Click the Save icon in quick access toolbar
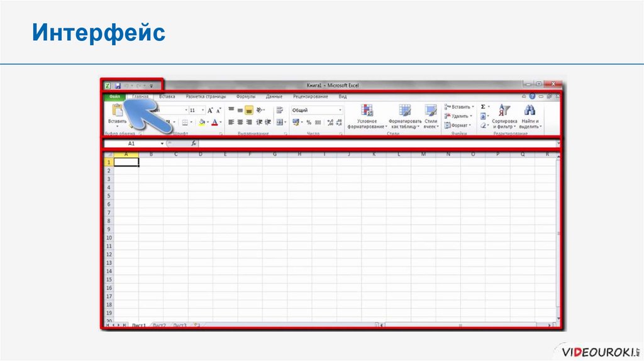The width and height of the screenshot is (644, 361). [118, 86]
